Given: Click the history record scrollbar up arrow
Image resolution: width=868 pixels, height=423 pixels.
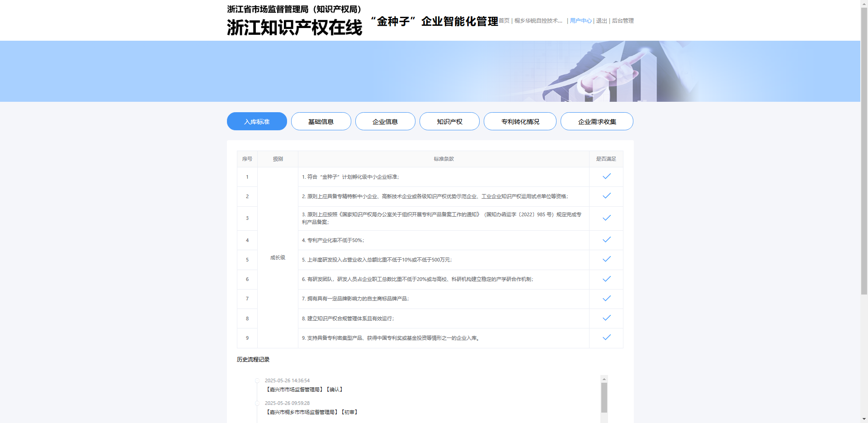Looking at the screenshot, I should pos(604,379).
